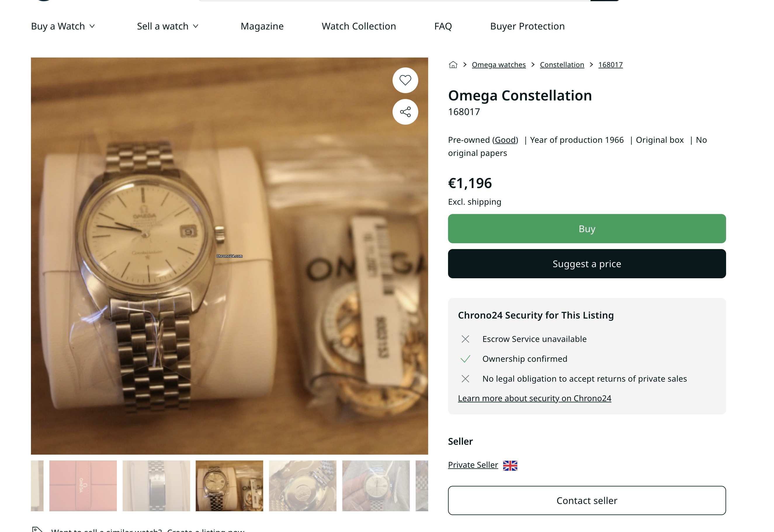Screen dimensions: 774x532
Task: Go to the FAQ page
Action: click(x=443, y=26)
